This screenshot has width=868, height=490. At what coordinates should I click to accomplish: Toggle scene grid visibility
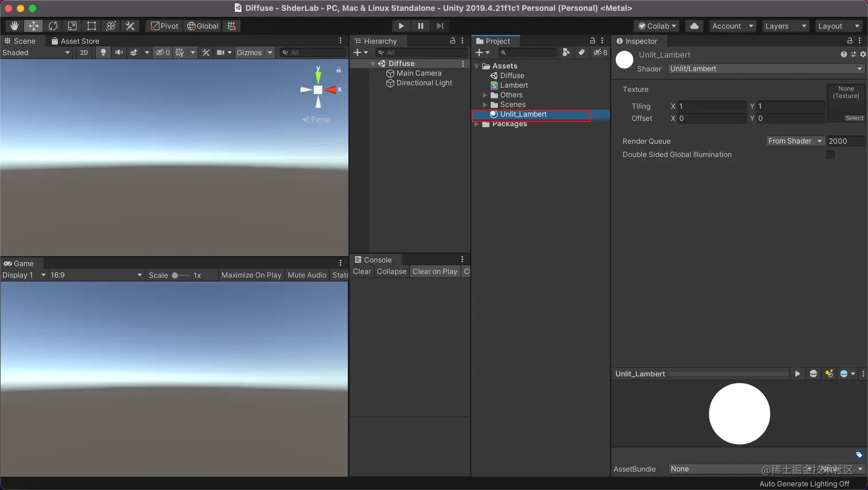pos(180,52)
